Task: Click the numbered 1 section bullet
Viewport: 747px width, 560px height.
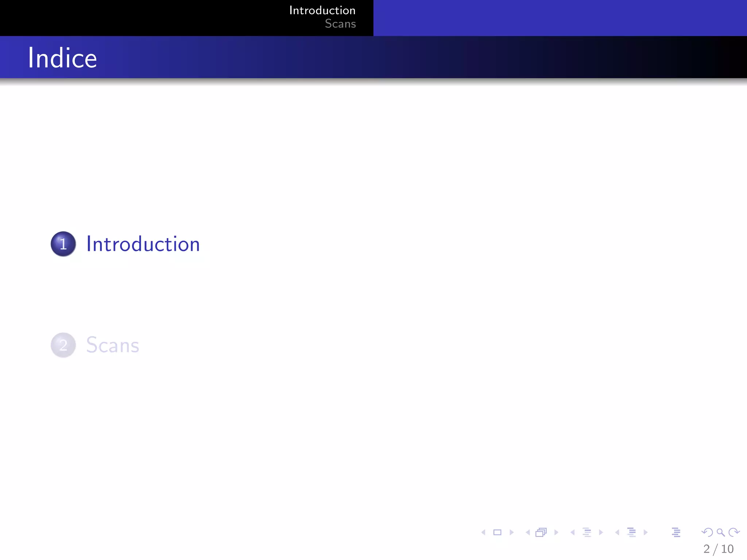Action: point(63,244)
